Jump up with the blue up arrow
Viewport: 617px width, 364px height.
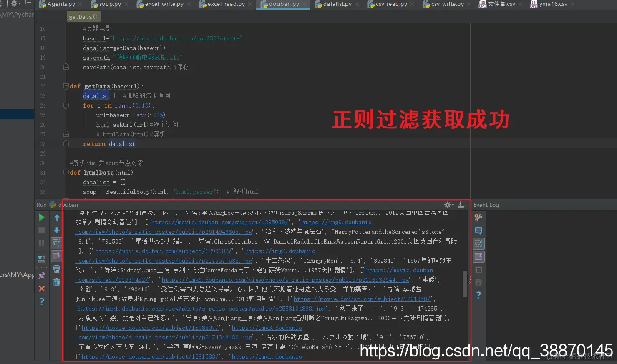[57, 217]
